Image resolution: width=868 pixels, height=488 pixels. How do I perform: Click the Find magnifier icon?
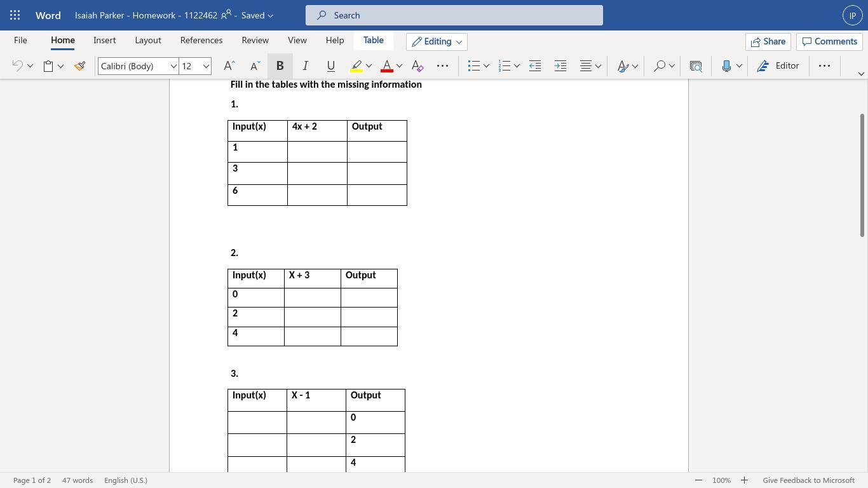click(x=660, y=66)
